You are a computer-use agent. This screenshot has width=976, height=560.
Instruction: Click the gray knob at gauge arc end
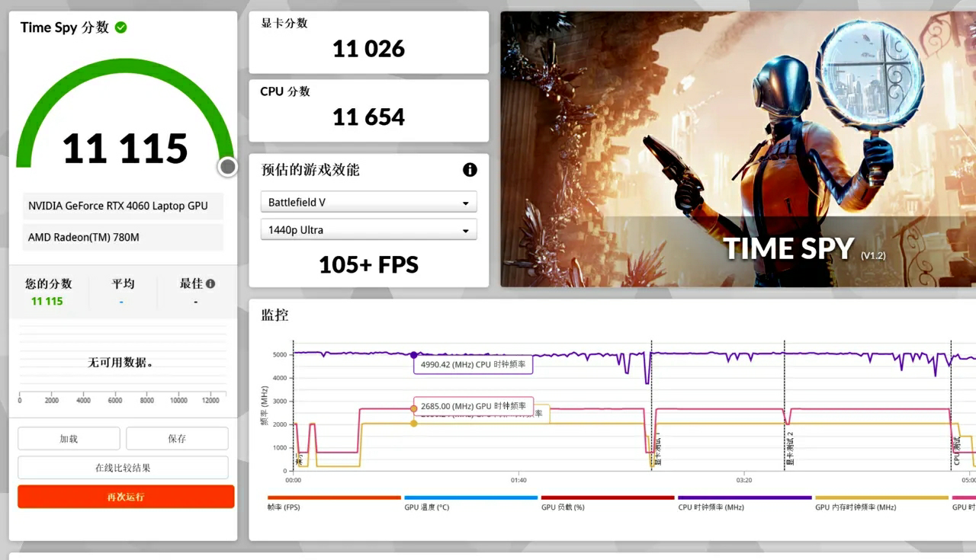click(x=227, y=167)
